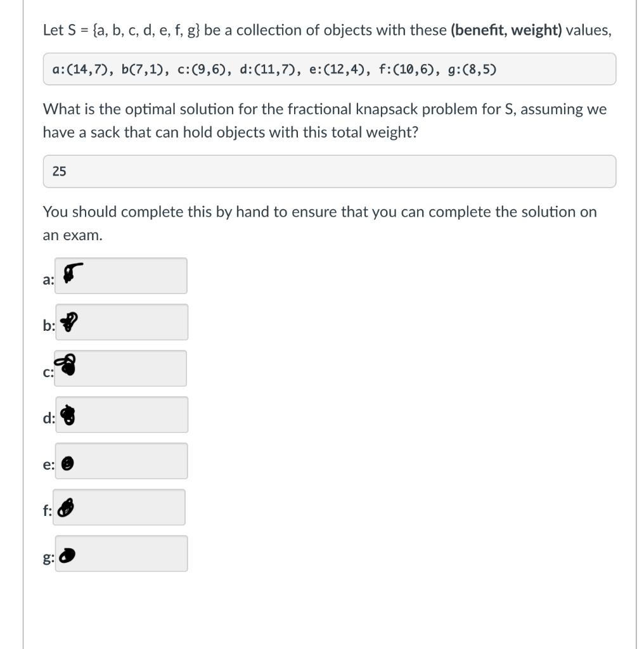Click the box listing benefit-weight values
Image resolution: width=644 pixels, height=649 pixels.
(330, 69)
